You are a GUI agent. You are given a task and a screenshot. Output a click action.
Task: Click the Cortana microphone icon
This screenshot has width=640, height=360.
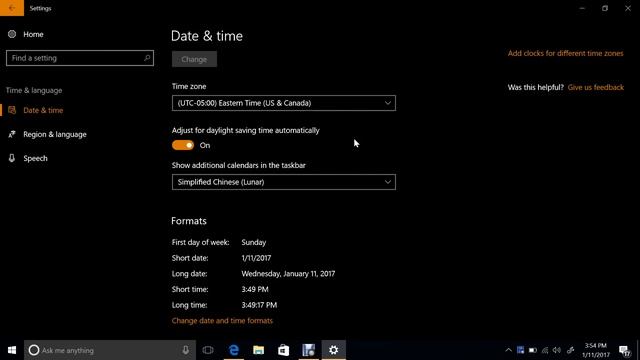186,350
